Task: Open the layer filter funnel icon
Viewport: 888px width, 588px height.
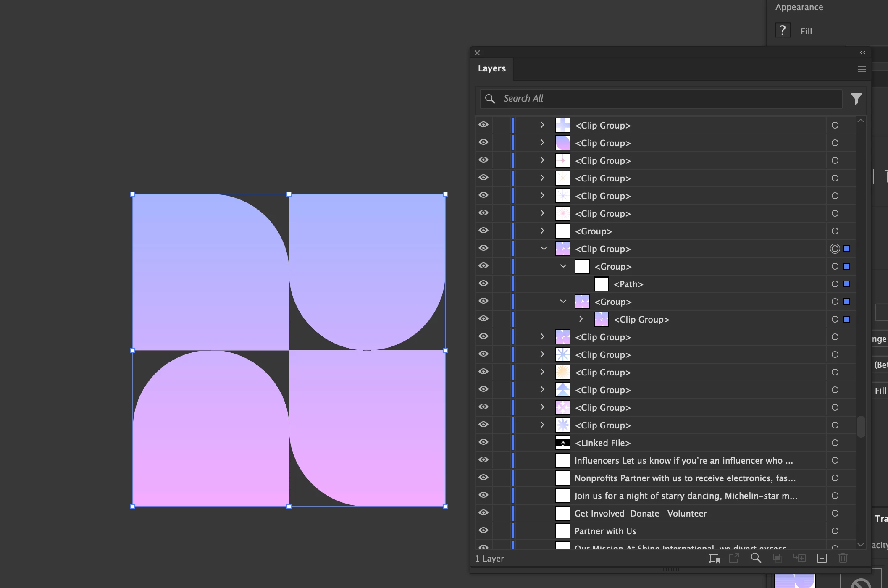Action: (x=856, y=99)
